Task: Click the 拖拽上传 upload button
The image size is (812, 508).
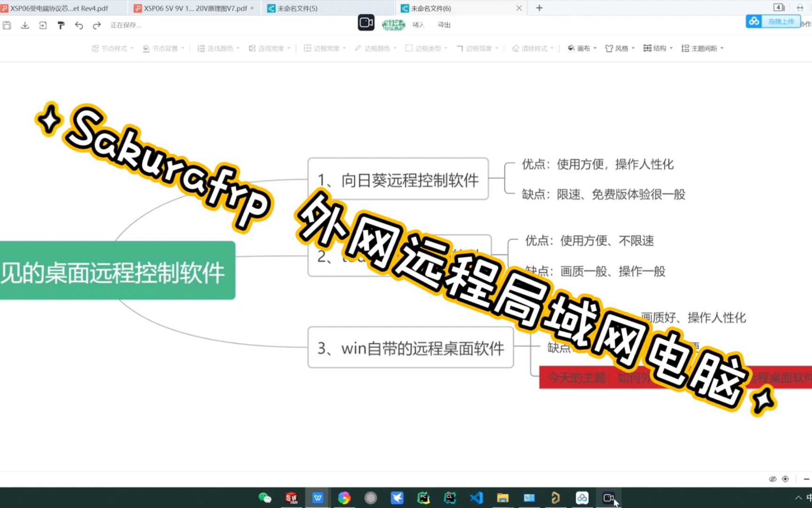Action: [x=781, y=22]
